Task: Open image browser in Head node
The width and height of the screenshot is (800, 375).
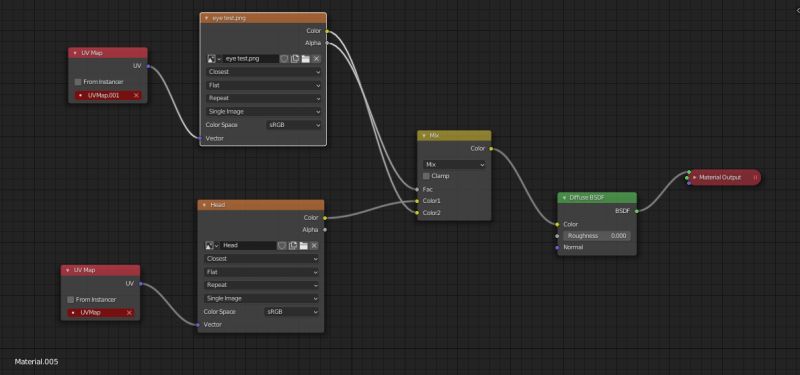Action: 212,245
